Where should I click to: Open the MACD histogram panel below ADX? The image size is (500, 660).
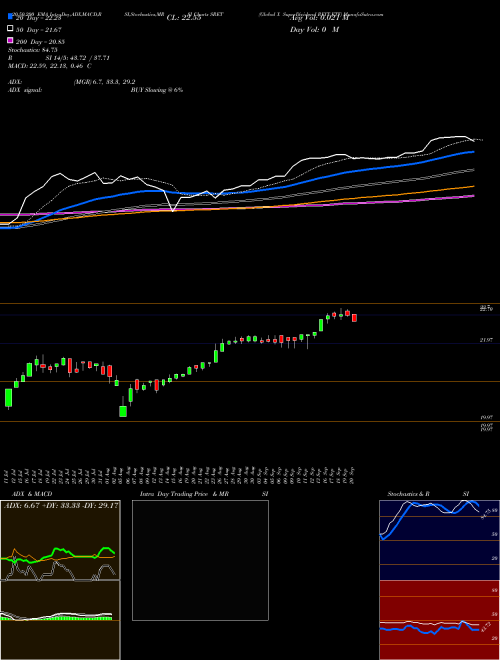click(60, 620)
